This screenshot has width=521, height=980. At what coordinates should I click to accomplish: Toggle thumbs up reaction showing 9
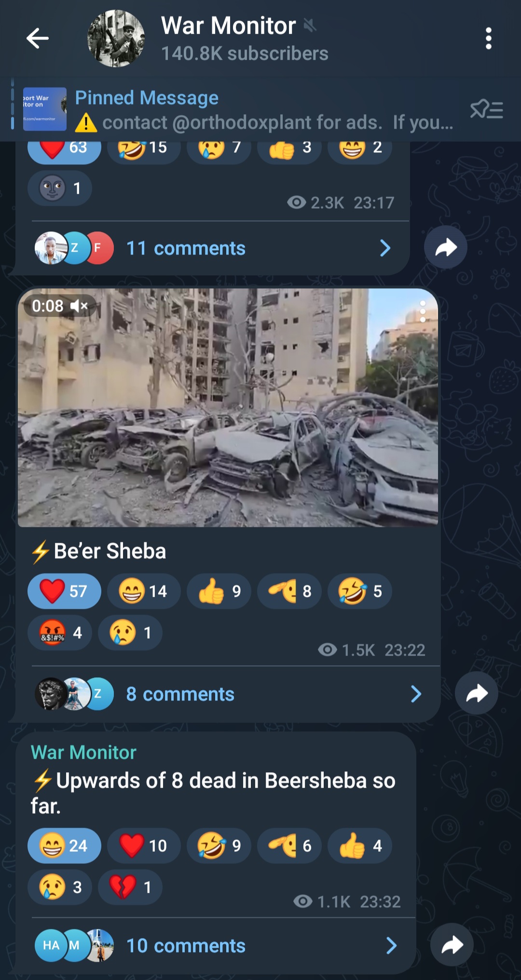(x=219, y=591)
